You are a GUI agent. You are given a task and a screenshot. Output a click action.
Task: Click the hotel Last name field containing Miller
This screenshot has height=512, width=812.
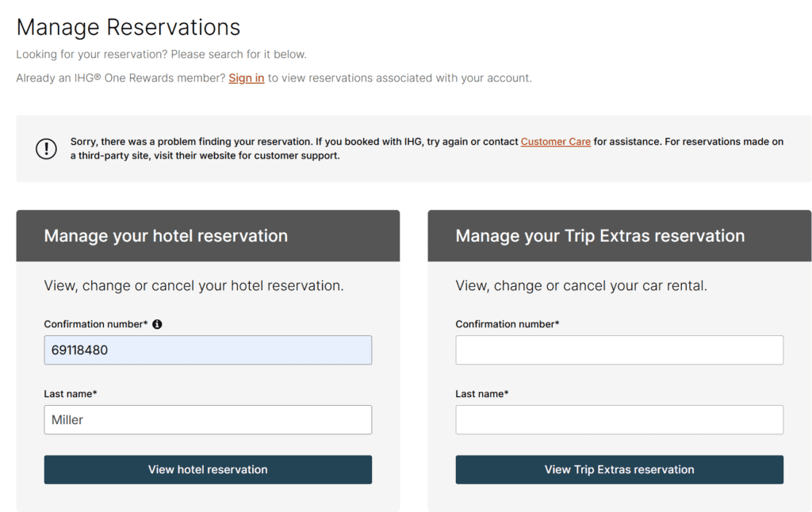tap(208, 420)
